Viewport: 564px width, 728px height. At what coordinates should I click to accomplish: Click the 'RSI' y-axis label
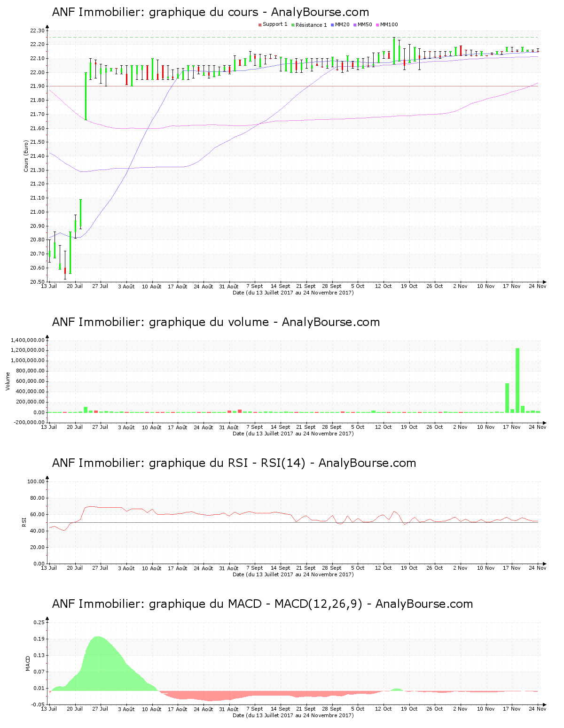click(x=23, y=522)
